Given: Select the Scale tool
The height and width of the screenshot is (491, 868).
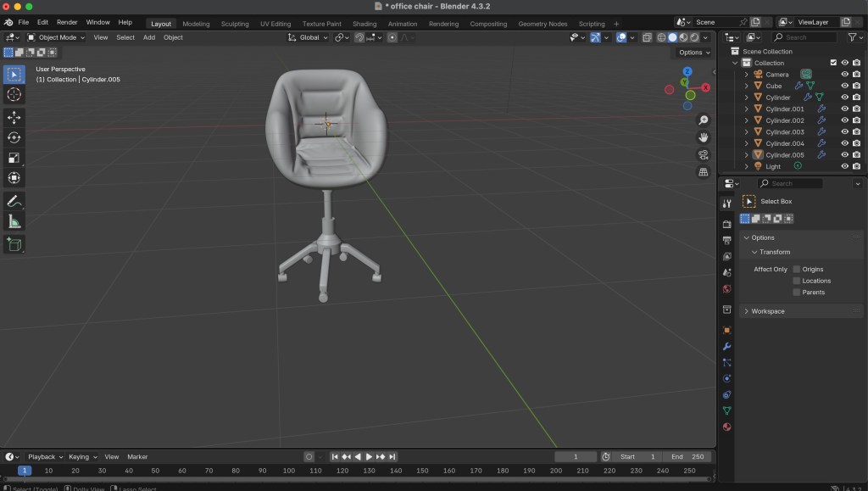Looking at the screenshot, I should (14, 158).
